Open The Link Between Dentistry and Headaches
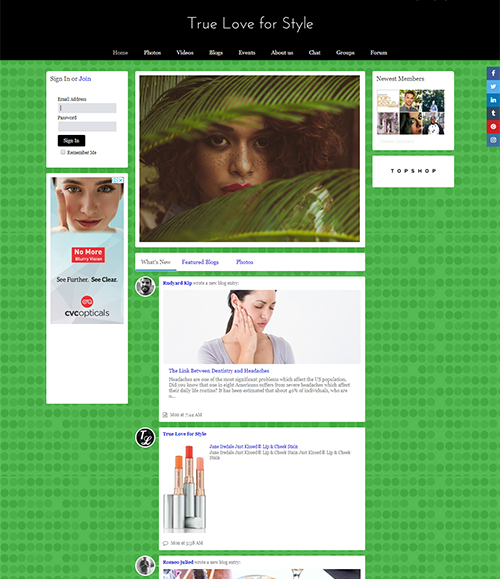 (x=219, y=371)
